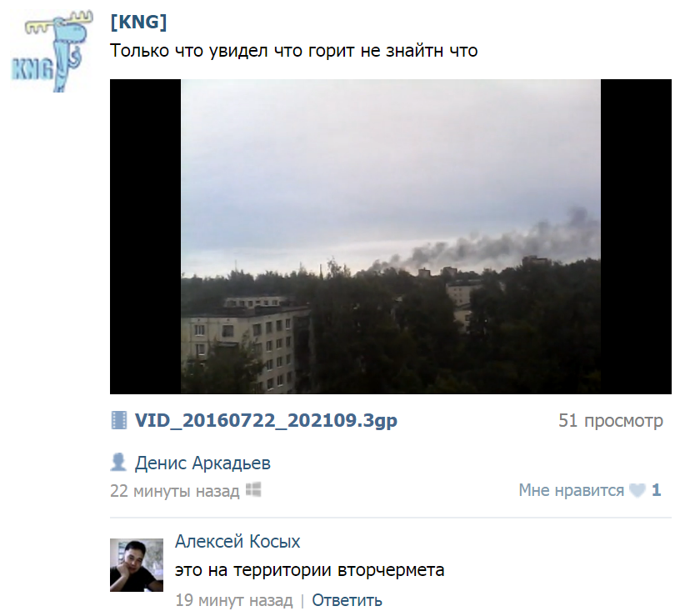Reply via the Ответить link
The height and width of the screenshot is (616, 685).
(x=347, y=600)
